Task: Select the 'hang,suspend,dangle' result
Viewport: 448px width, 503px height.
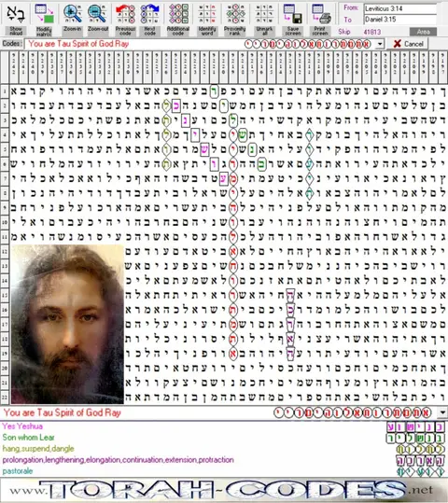Action: 38,449
